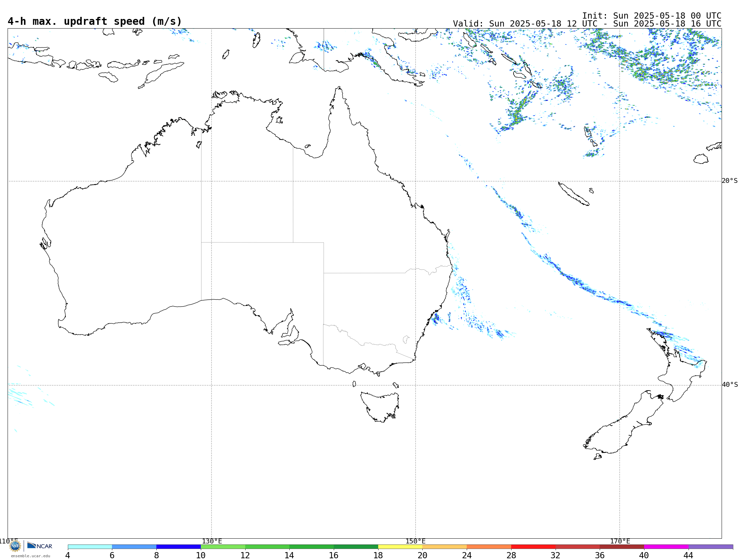The width and height of the screenshot is (744, 560).
Task: Click New Caledonia island outline
Action: [573, 194]
